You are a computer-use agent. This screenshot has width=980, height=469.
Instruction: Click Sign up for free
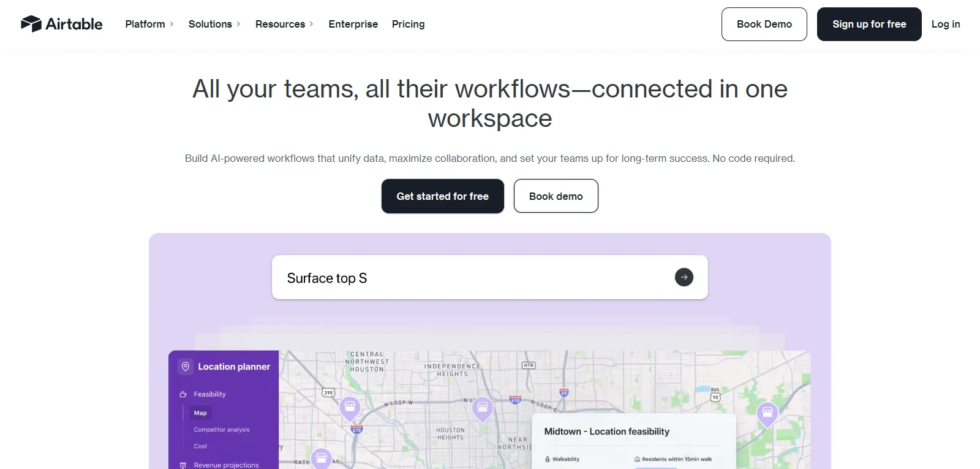click(869, 24)
